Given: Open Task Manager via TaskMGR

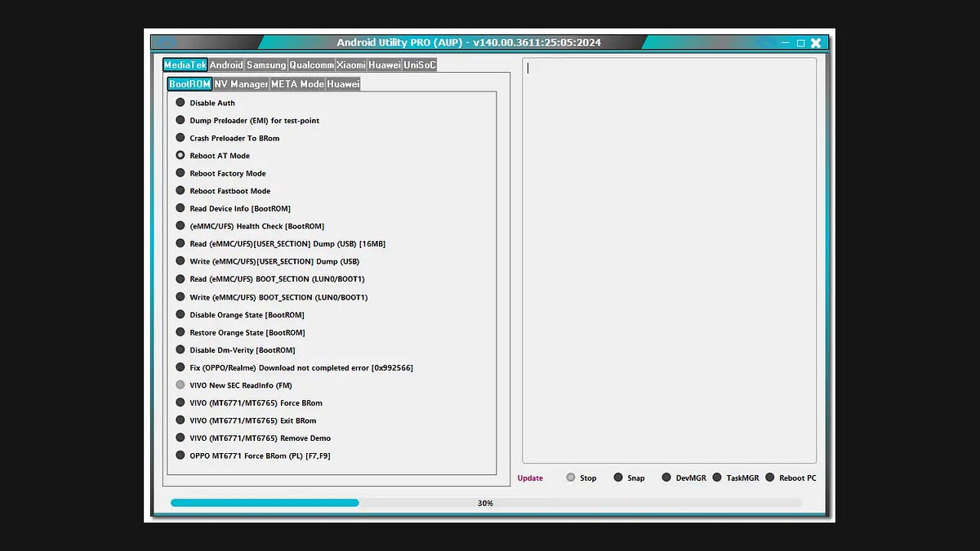Looking at the screenshot, I should (x=741, y=478).
